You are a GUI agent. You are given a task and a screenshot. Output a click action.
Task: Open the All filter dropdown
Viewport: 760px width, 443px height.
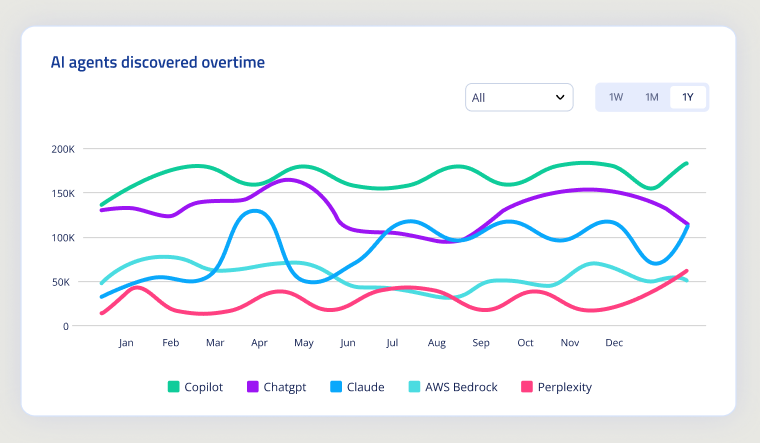(518, 97)
